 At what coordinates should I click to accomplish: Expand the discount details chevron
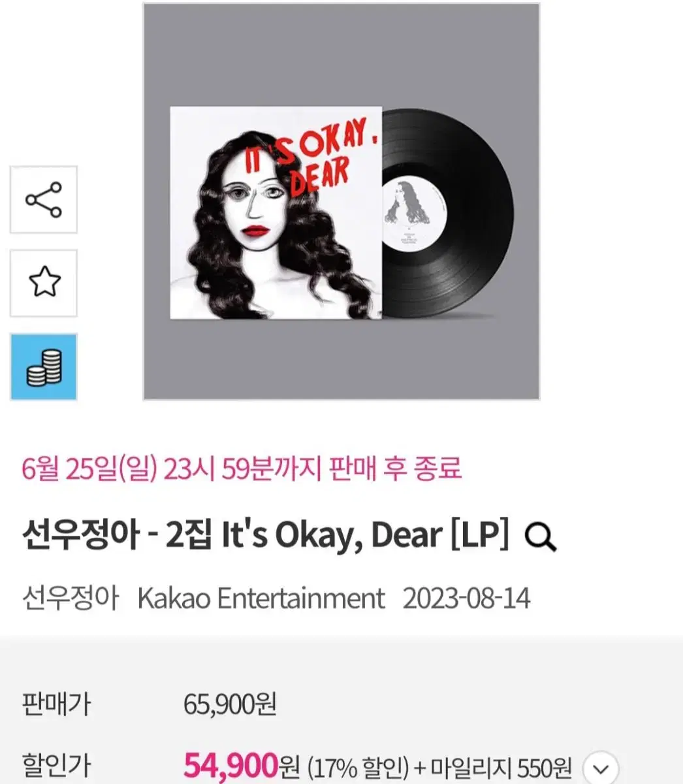599,768
